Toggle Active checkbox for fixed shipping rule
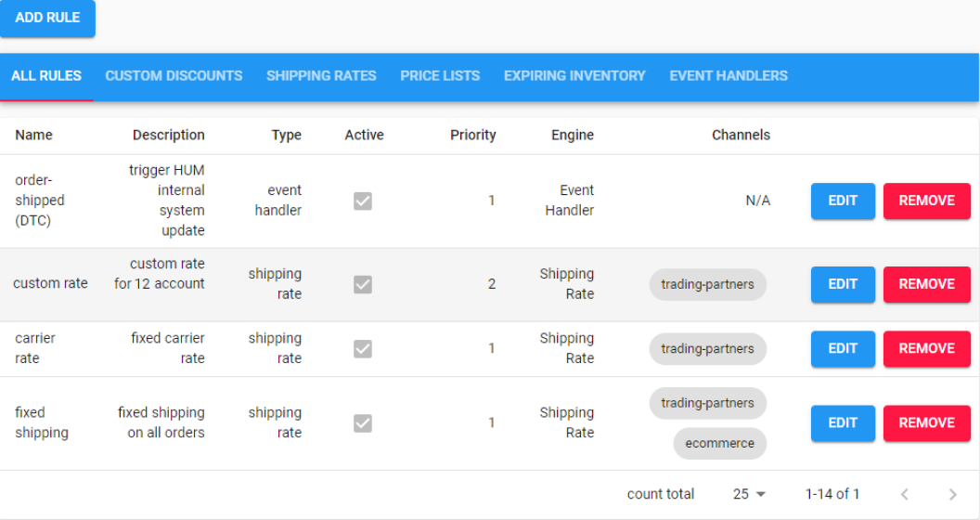The height and width of the screenshot is (520, 980). 363,422
